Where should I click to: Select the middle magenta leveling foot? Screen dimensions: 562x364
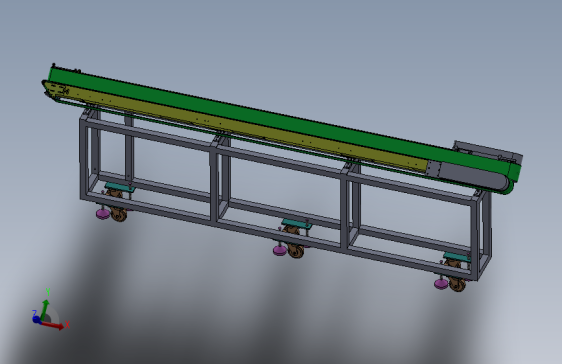click(x=280, y=250)
